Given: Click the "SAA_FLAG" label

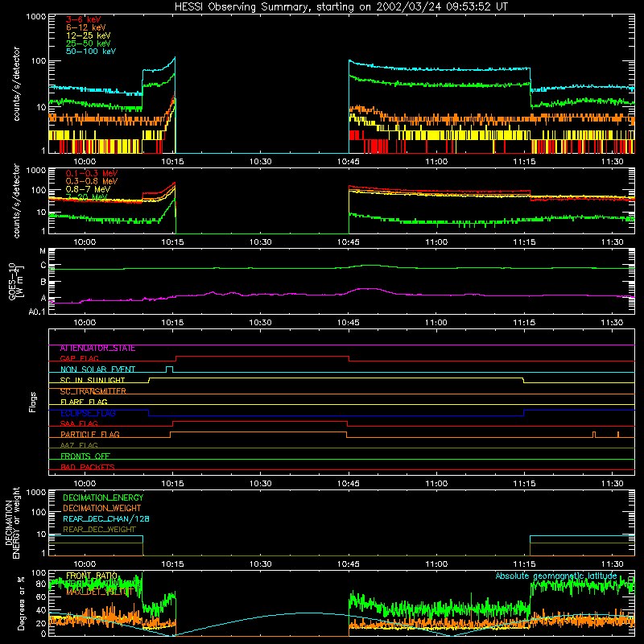Looking at the screenshot, I should point(79,423).
